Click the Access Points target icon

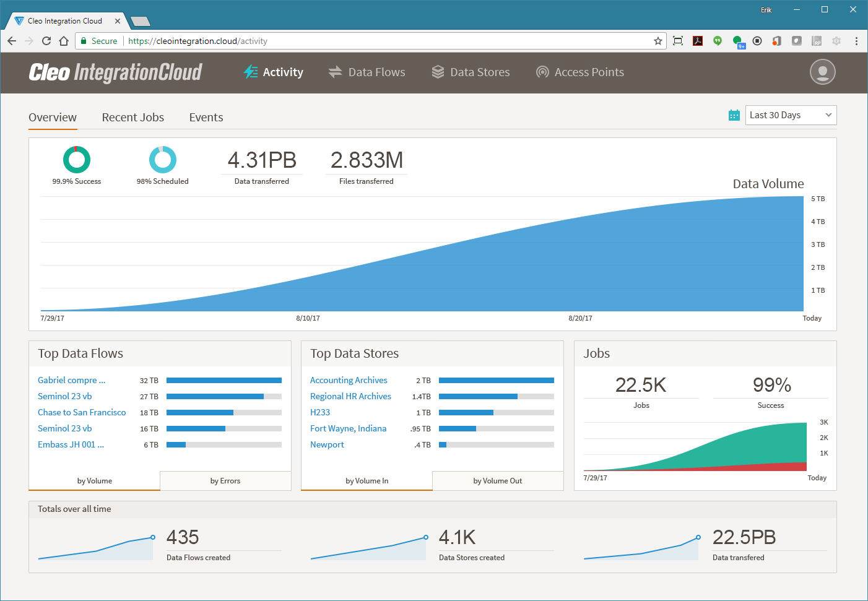[542, 72]
